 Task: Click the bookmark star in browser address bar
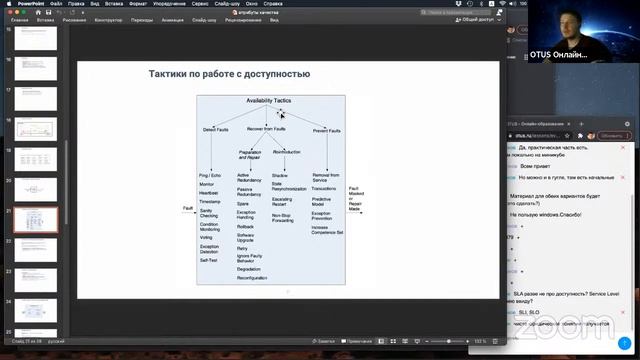point(567,136)
